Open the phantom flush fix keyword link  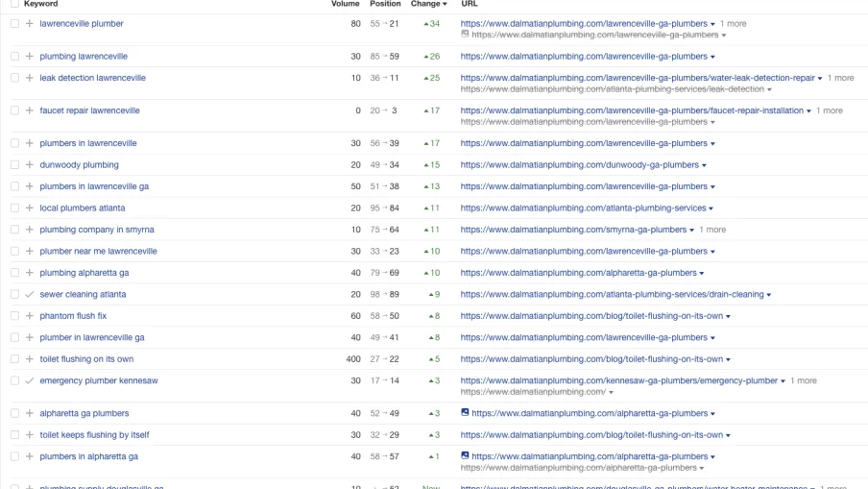tap(73, 316)
